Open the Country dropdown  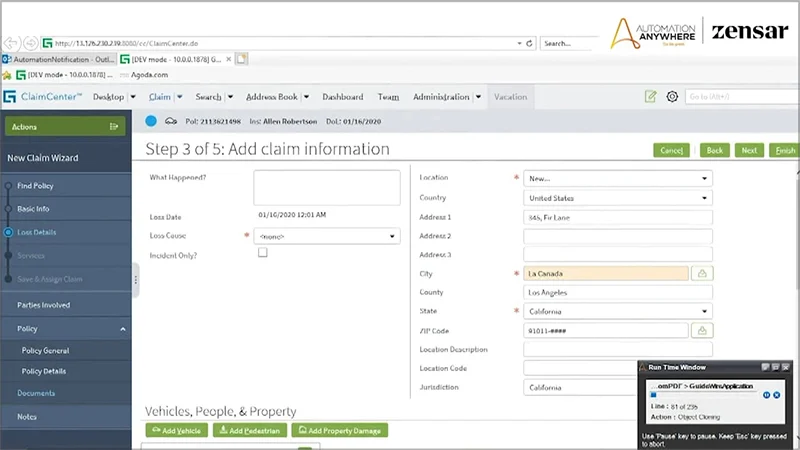(x=618, y=198)
